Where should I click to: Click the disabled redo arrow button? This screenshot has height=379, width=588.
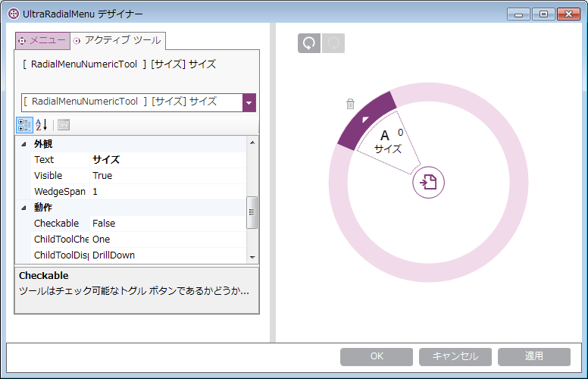333,43
